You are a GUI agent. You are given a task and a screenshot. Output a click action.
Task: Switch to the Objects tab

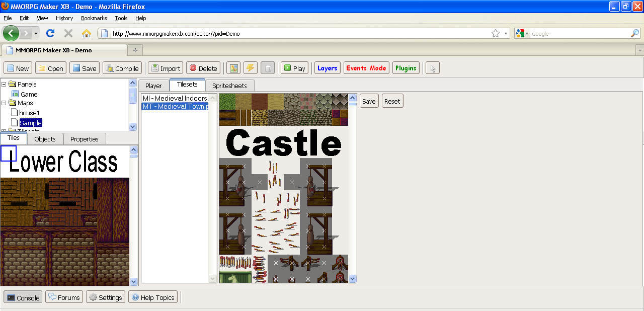[x=45, y=139]
